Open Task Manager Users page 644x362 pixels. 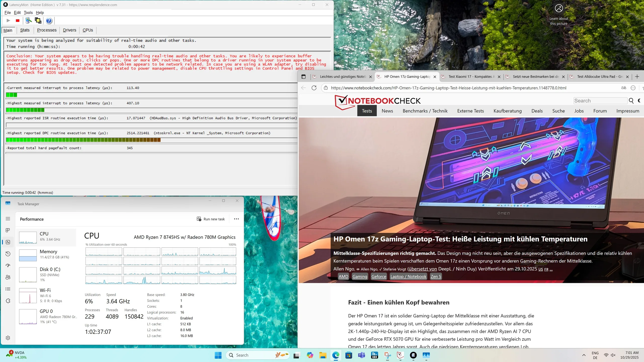8,277
